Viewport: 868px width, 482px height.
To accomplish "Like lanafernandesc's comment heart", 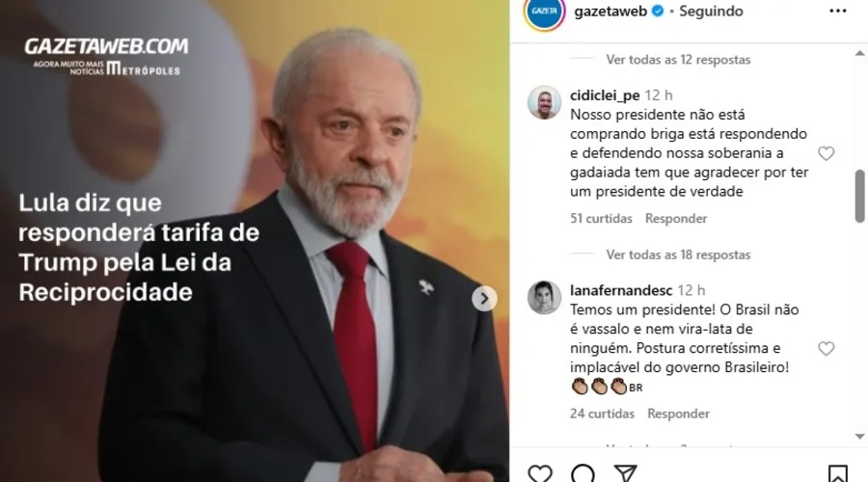I will tap(826, 348).
